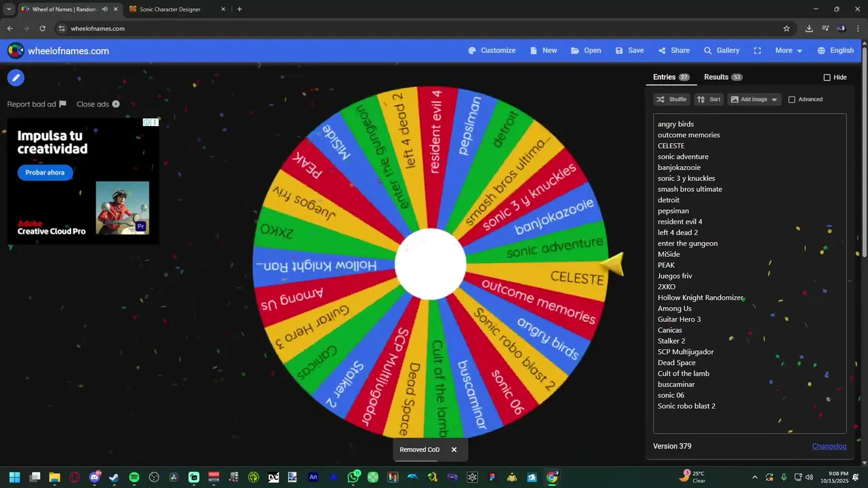Open Spotify from the taskbar
This screenshot has width=868, height=488.
pyautogui.click(x=134, y=477)
